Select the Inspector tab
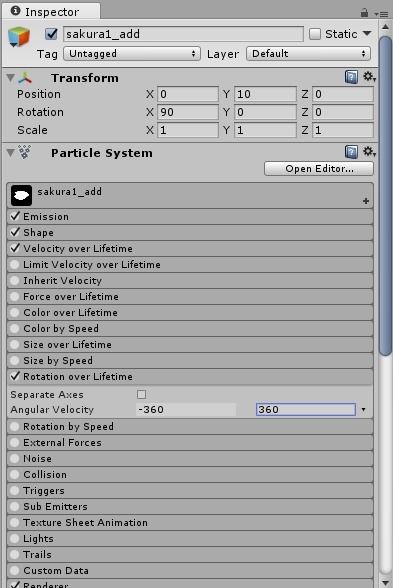This screenshot has height=588, width=393. tap(51, 12)
